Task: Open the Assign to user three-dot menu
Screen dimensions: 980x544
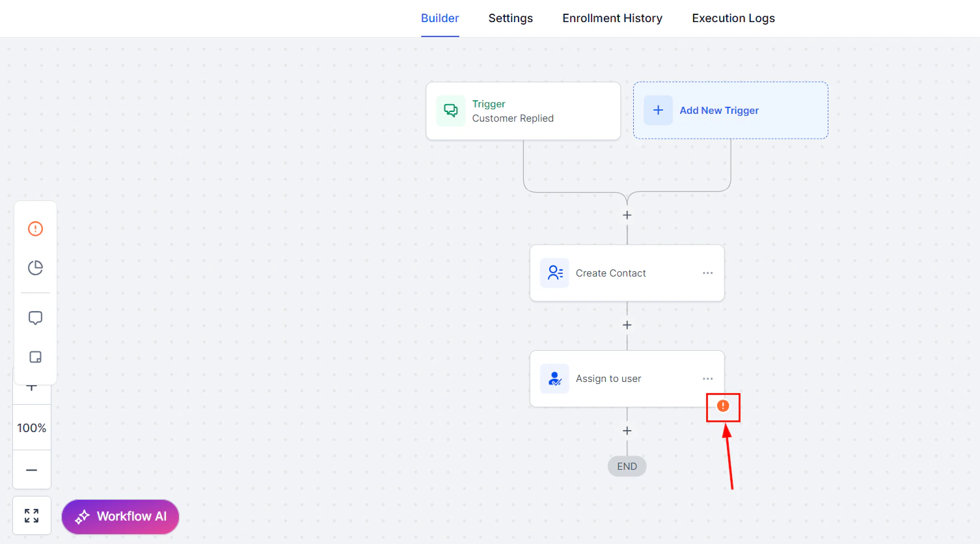Action: pos(707,378)
